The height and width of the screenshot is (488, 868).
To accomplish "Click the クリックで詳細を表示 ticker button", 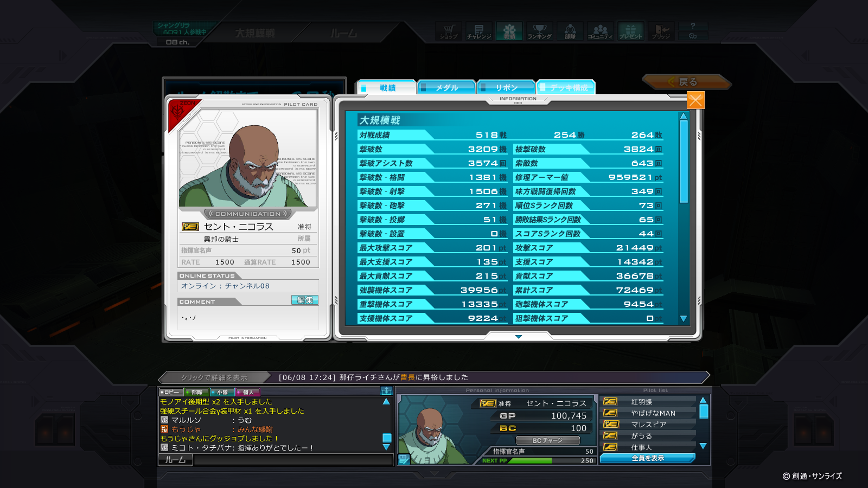I will tap(214, 377).
